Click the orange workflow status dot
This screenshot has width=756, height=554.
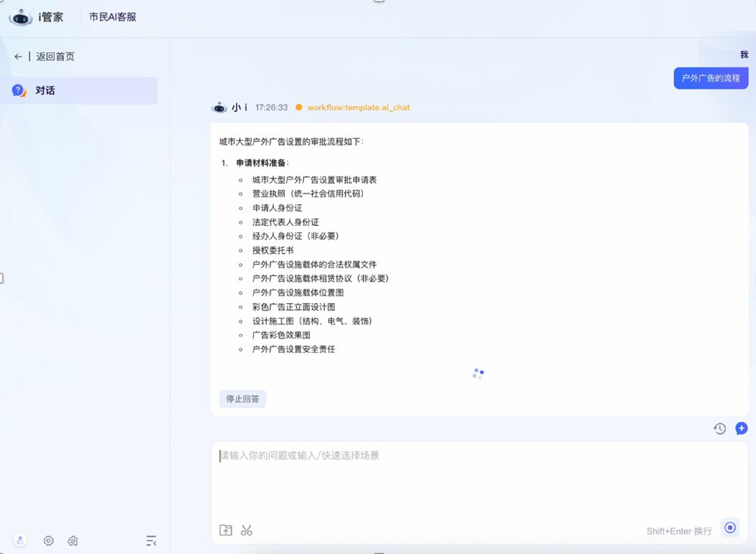tap(300, 107)
